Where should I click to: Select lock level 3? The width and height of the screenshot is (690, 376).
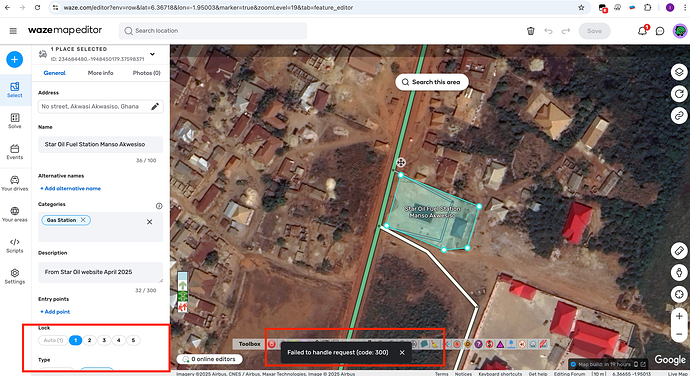point(104,340)
